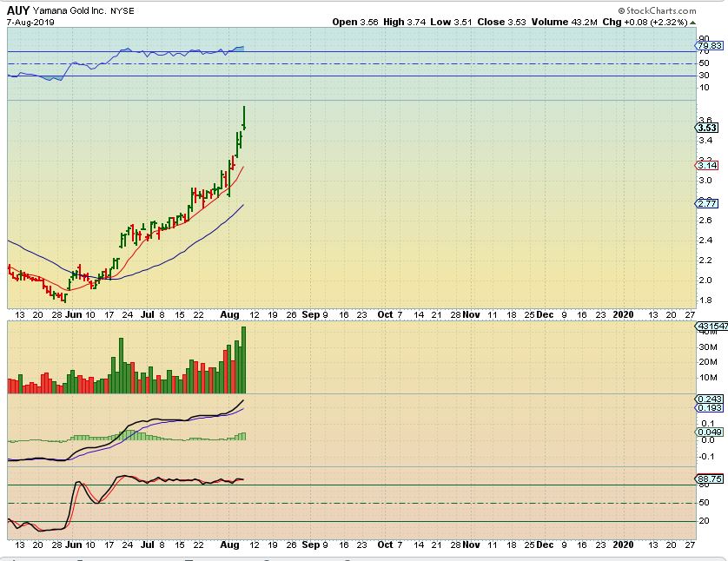Click the 2020 label on the bottom axis
728x561 pixels.
pos(623,544)
